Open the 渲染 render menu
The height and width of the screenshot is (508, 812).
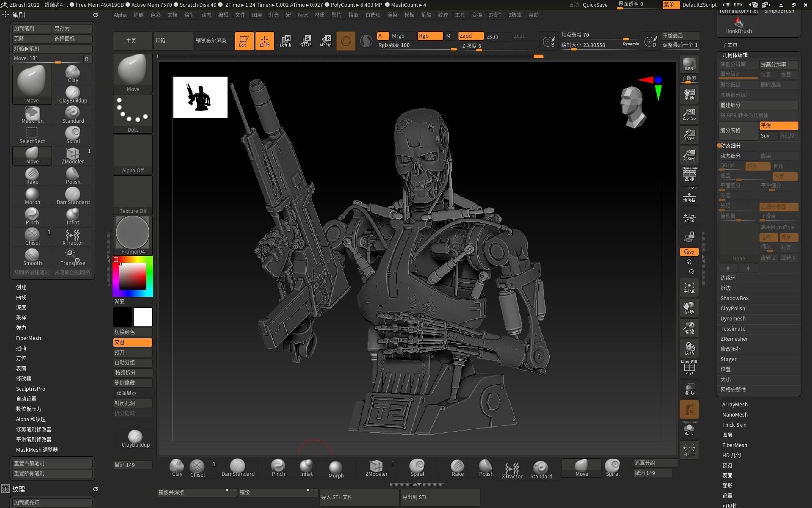coord(392,15)
